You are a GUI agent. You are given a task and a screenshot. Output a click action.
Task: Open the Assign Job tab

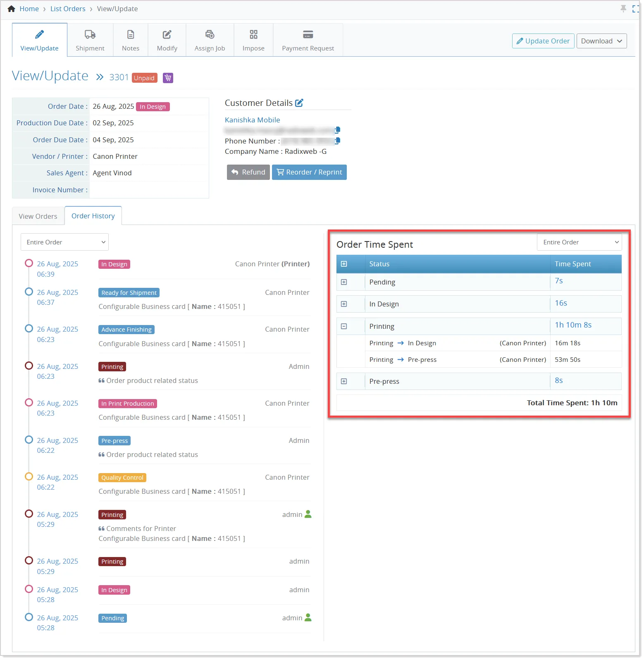(210, 40)
